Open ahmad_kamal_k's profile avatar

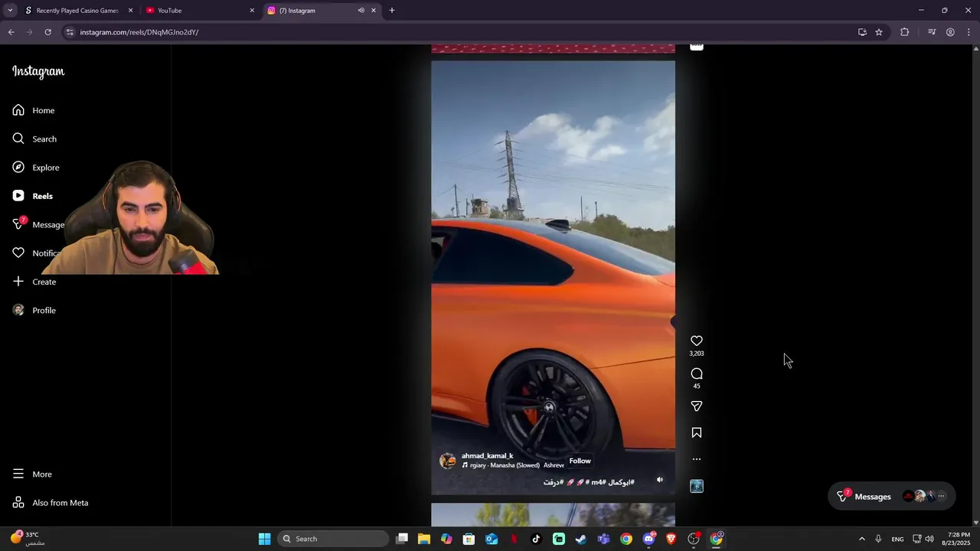pyautogui.click(x=448, y=461)
